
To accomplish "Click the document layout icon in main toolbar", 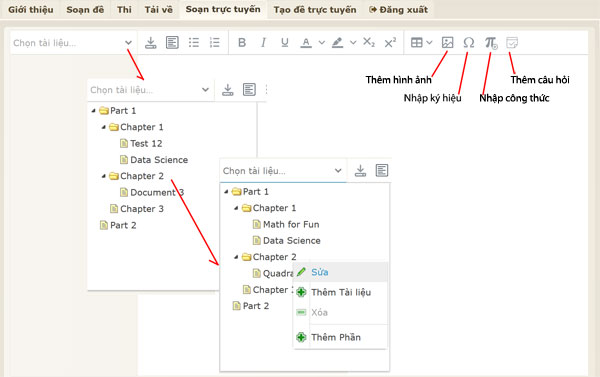I will pos(172,42).
